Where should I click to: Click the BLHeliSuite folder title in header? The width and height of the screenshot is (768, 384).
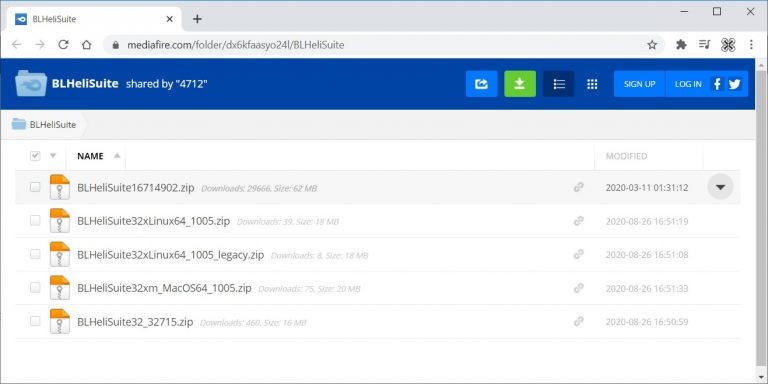click(x=85, y=84)
